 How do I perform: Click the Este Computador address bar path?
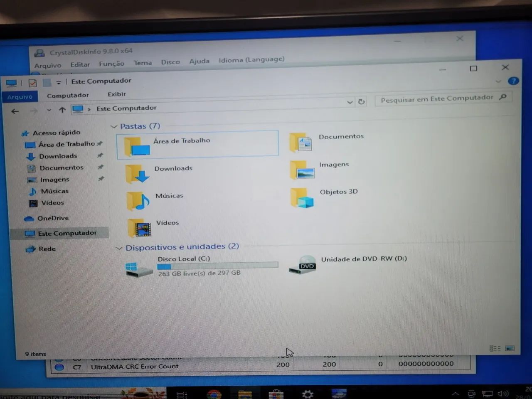(126, 108)
